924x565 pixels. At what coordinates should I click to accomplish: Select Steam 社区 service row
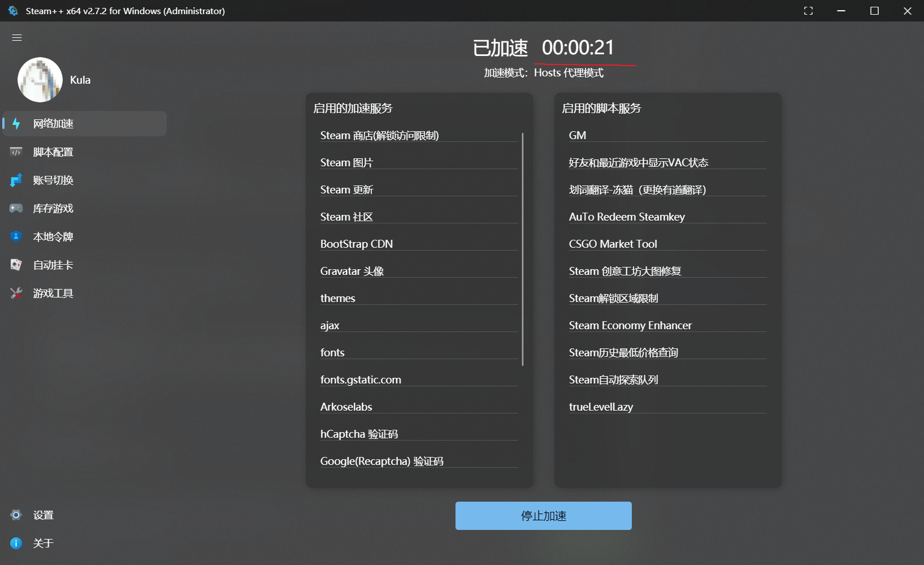pos(419,217)
